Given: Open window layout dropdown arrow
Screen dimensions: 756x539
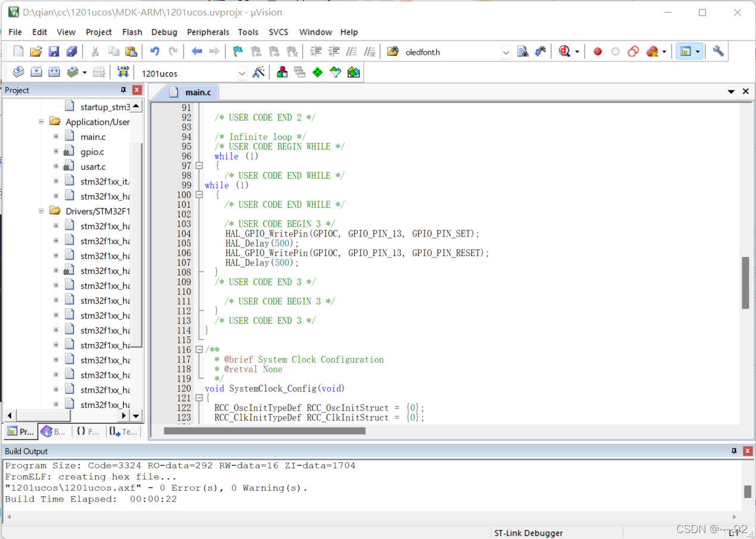Looking at the screenshot, I should coord(698,52).
